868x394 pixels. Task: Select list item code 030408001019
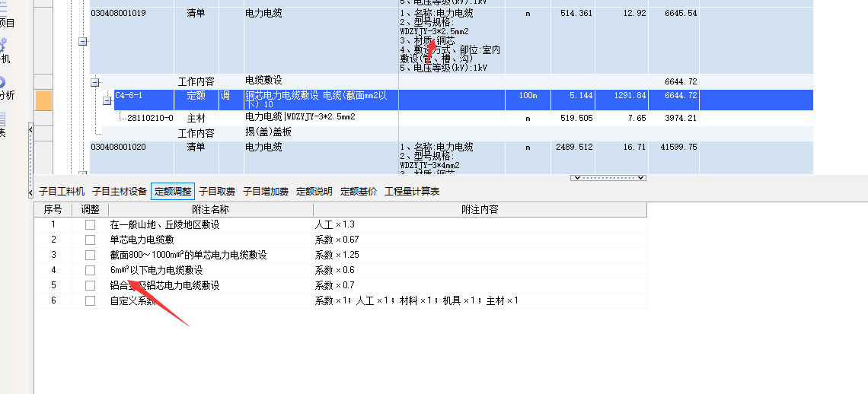pos(119,13)
